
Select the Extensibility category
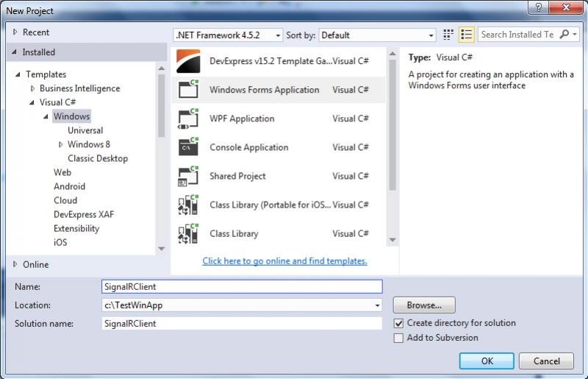76,228
